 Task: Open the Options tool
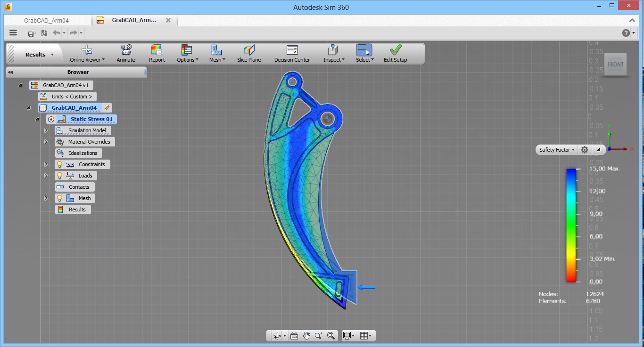click(187, 54)
